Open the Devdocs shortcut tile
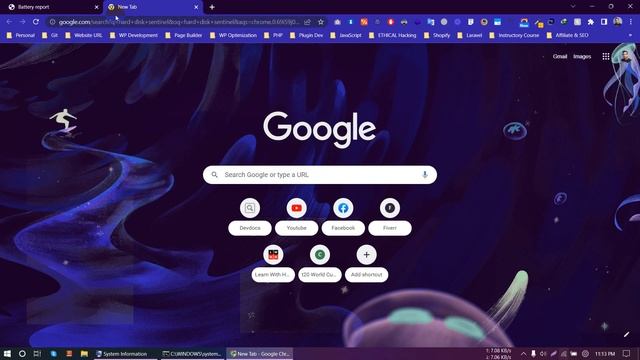Image resolution: width=640 pixels, height=360 pixels. click(250, 217)
